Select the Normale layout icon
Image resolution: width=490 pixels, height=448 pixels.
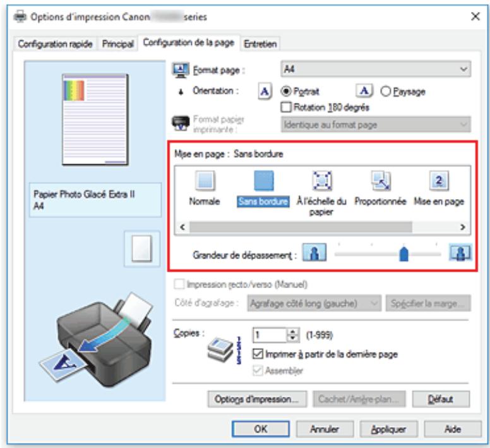205,180
